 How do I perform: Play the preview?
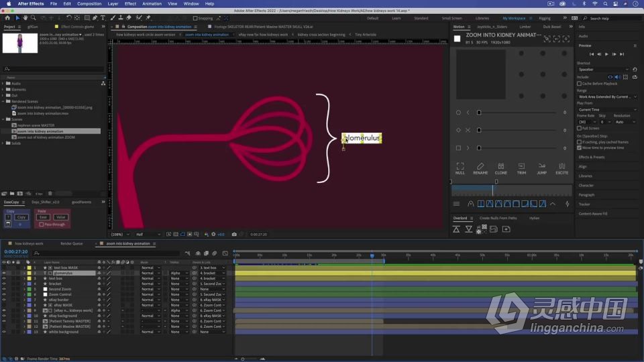606,54
